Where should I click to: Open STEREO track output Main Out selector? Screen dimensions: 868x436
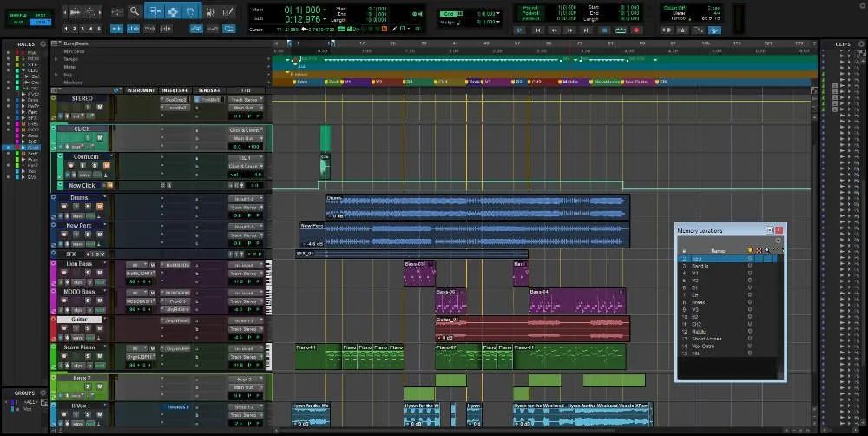(246, 108)
